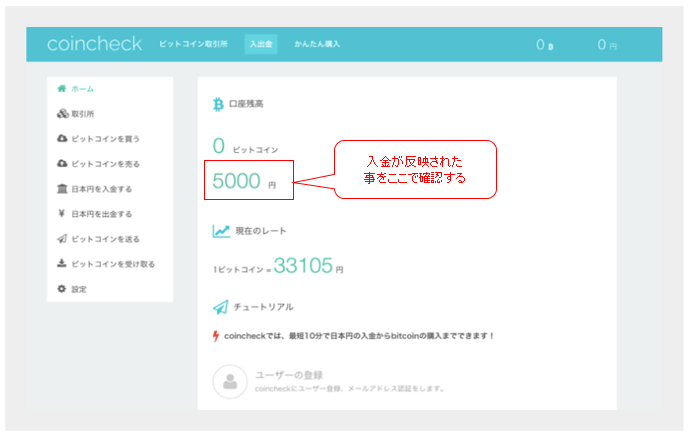
Task: Open 日本円を入金する in sidebar
Action: (x=101, y=189)
